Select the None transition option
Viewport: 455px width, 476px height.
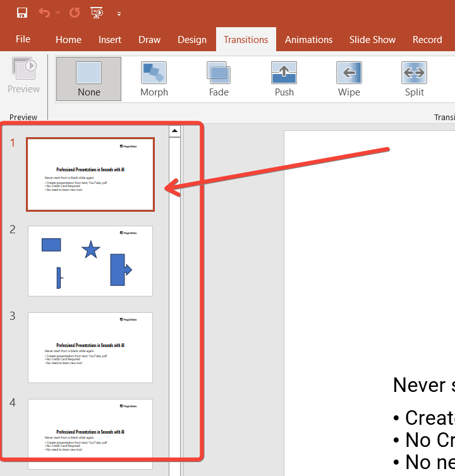[x=89, y=79]
